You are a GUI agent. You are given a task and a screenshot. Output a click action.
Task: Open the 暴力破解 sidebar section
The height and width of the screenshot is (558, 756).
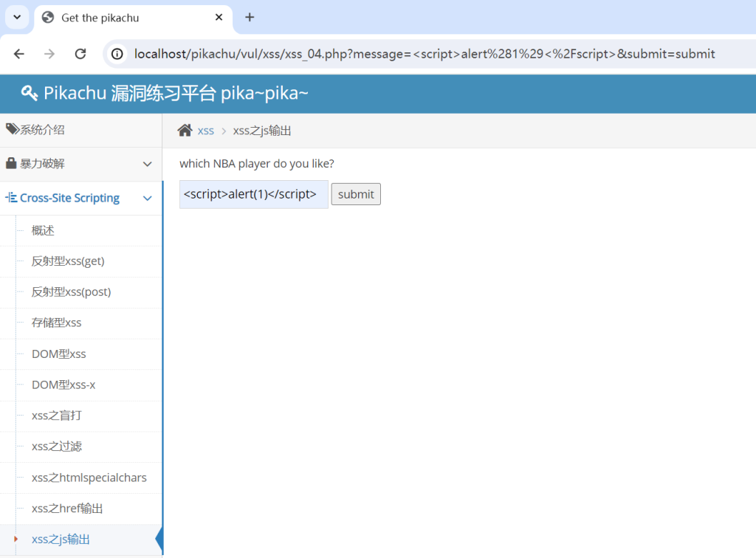coord(81,164)
